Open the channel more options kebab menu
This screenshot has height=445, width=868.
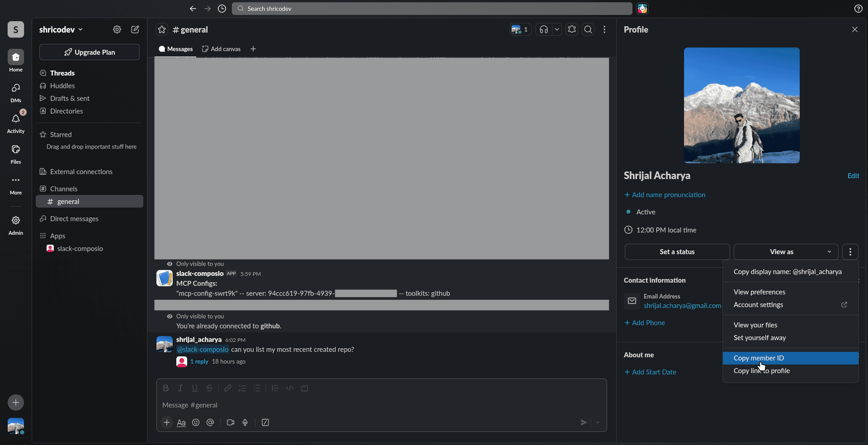604,29
